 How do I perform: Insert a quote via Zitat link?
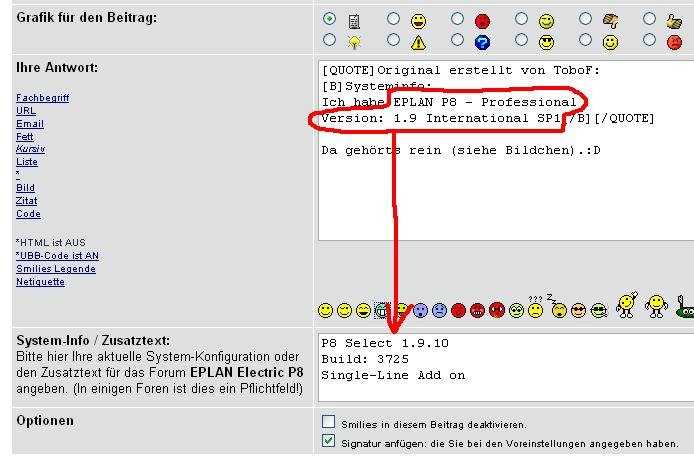[27, 201]
